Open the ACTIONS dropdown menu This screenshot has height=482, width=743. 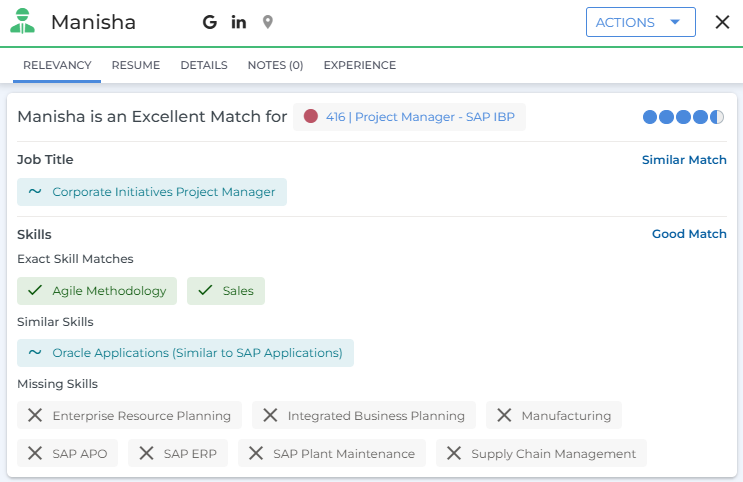pyautogui.click(x=640, y=22)
